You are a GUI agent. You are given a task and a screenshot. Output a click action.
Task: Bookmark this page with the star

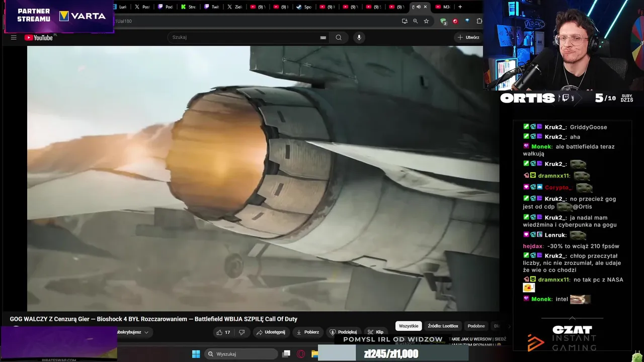(426, 21)
